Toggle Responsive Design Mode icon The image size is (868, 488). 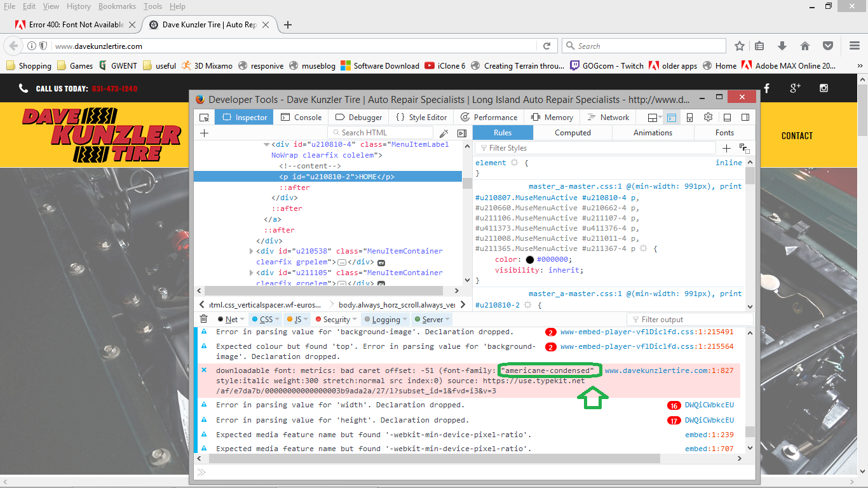(689, 118)
